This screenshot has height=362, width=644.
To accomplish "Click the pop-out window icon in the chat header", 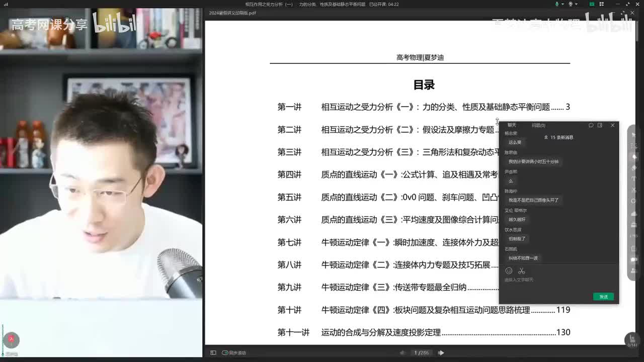I will [x=600, y=125].
